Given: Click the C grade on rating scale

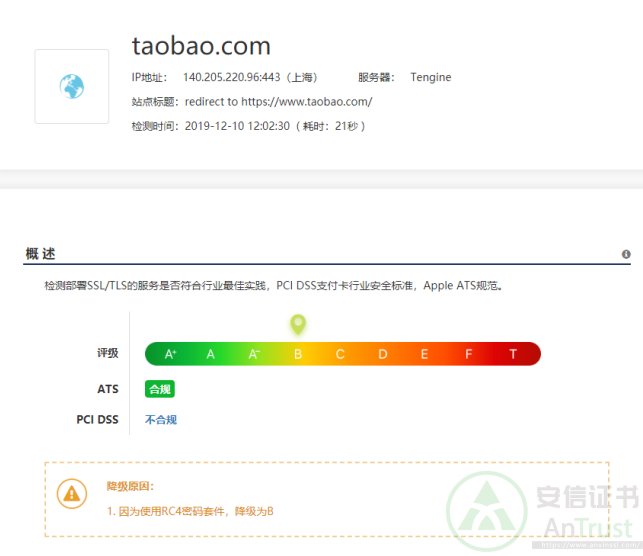Looking at the screenshot, I should [x=340, y=354].
